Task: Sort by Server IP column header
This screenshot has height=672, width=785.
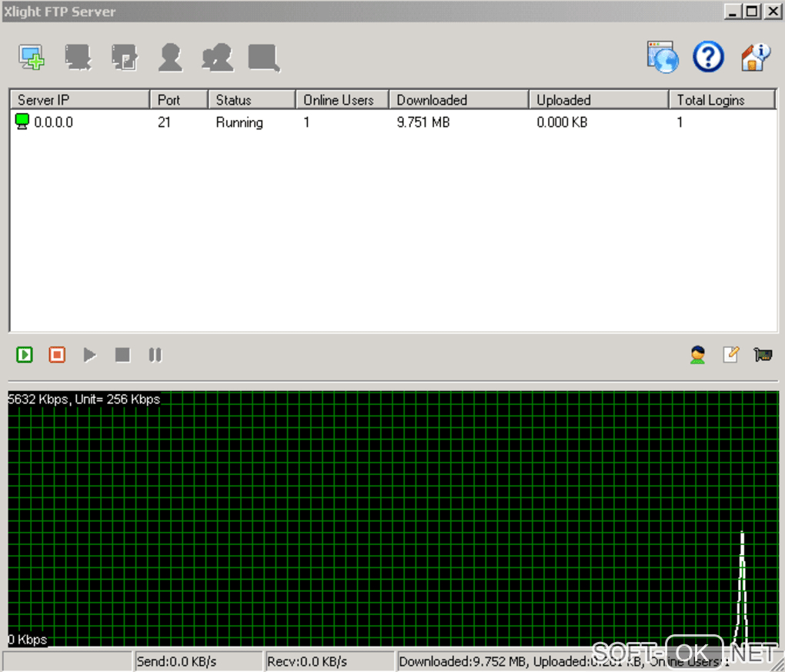Action: 79,99
